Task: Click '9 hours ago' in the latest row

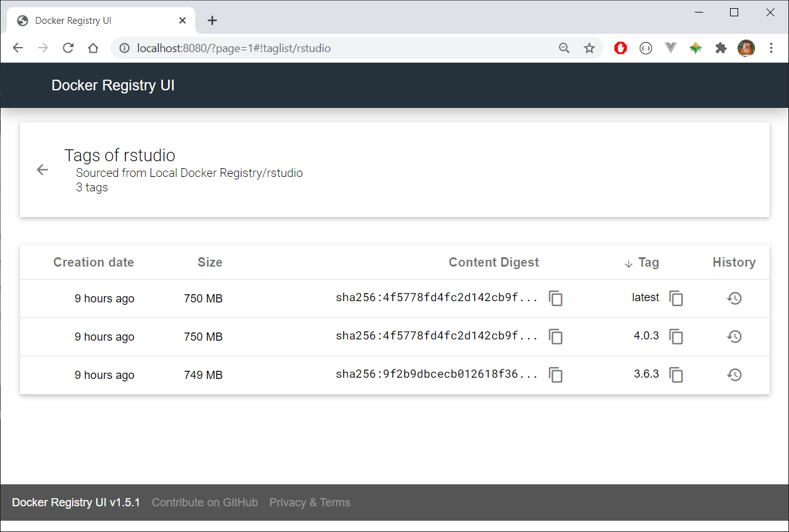Action: [104, 299]
